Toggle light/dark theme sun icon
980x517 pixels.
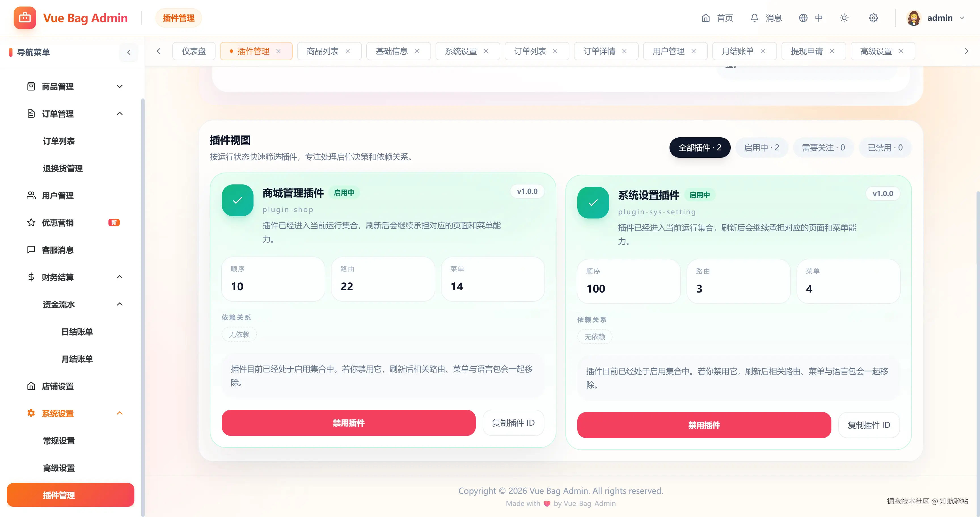[x=844, y=18]
